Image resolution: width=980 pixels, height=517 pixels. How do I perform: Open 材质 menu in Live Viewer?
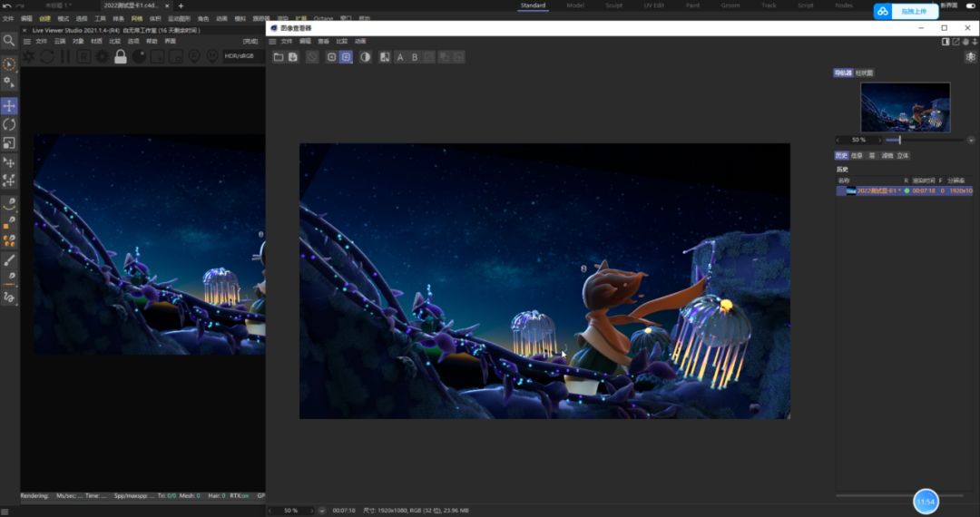click(96, 41)
